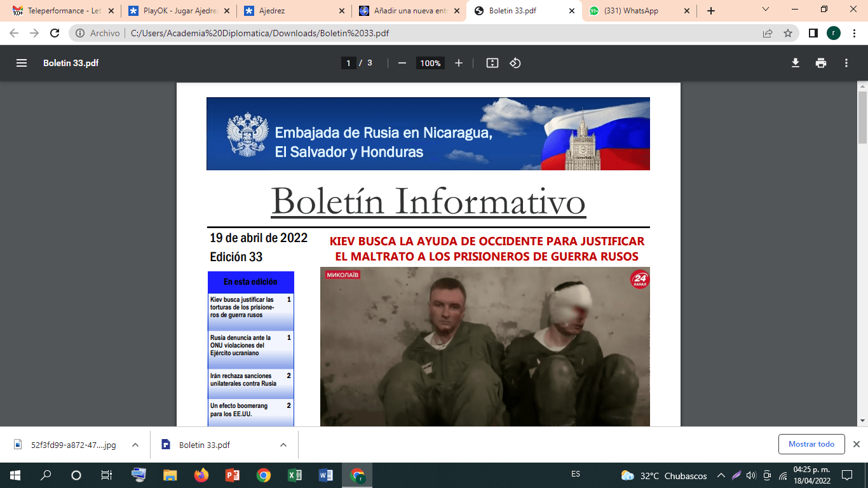Click 'Rusia denuncia ante la ONU' entry
Image resolution: width=868 pixels, height=488 pixels.
point(250,349)
